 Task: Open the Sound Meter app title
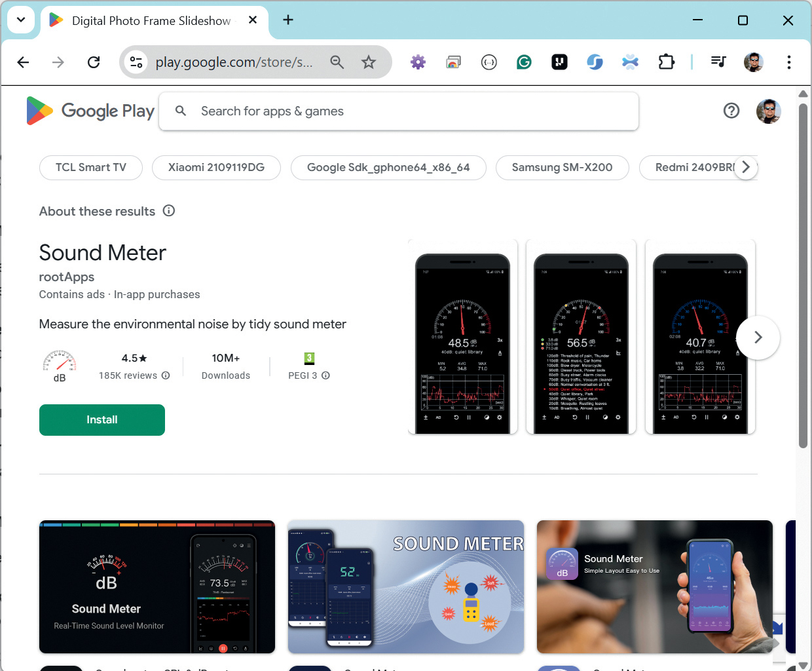(103, 253)
